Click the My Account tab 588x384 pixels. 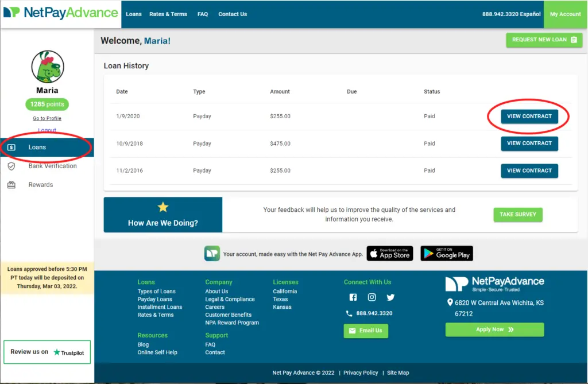566,14
